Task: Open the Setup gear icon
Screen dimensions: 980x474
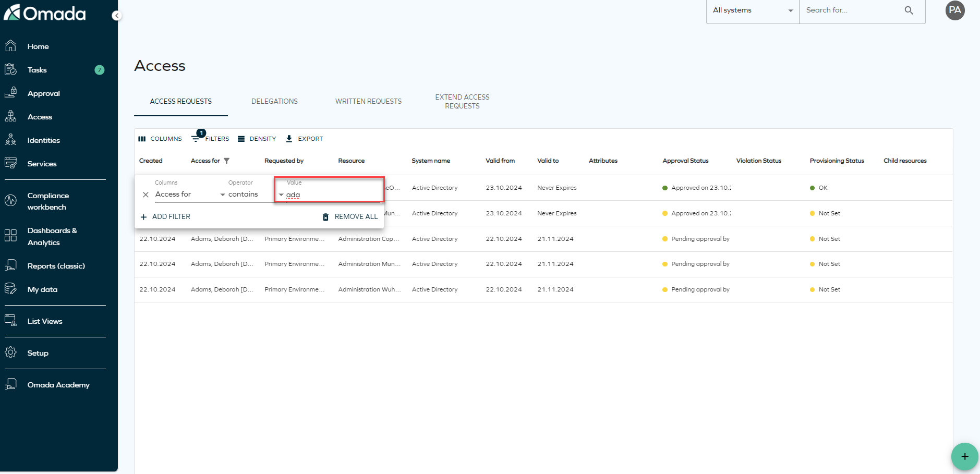Action: pyautogui.click(x=10, y=353)
